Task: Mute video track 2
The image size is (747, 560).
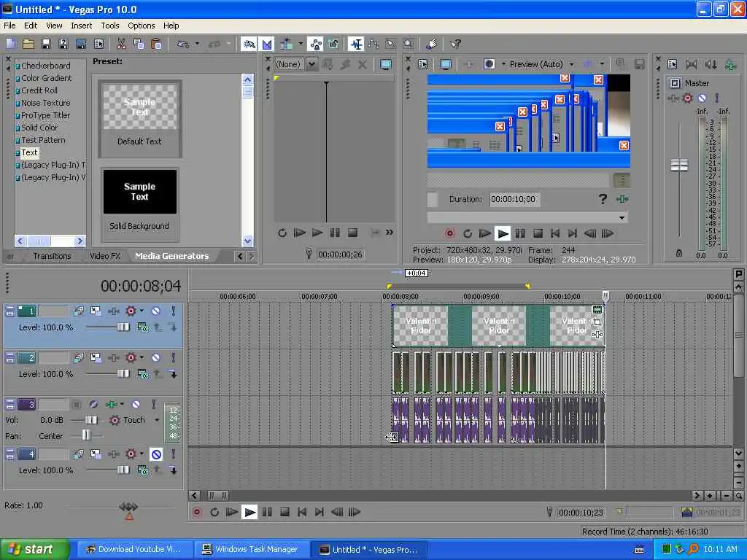Action: point(155,357)
